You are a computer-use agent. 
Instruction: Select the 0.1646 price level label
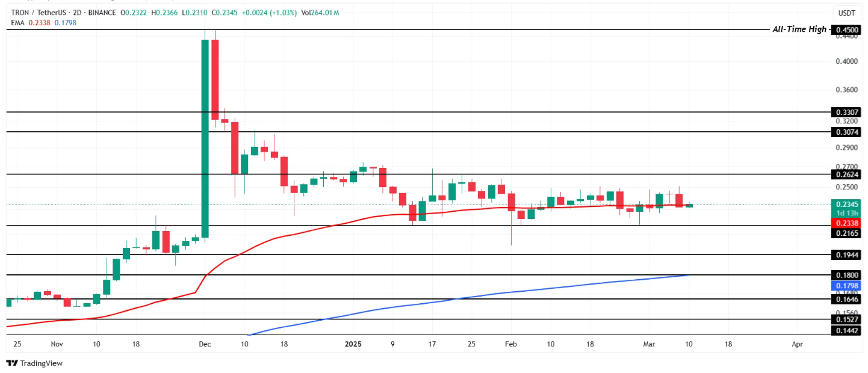point(846,298)
